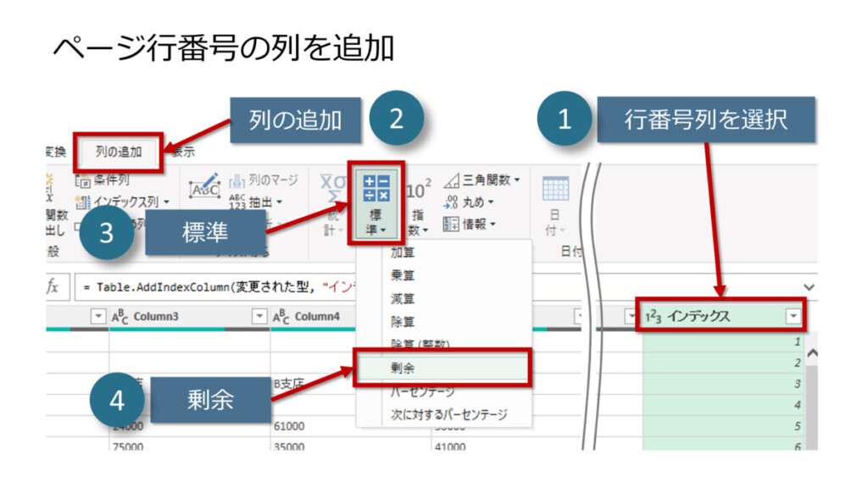Click the 三角関数 (Trigonometry) icon

(x=453, y=180)
